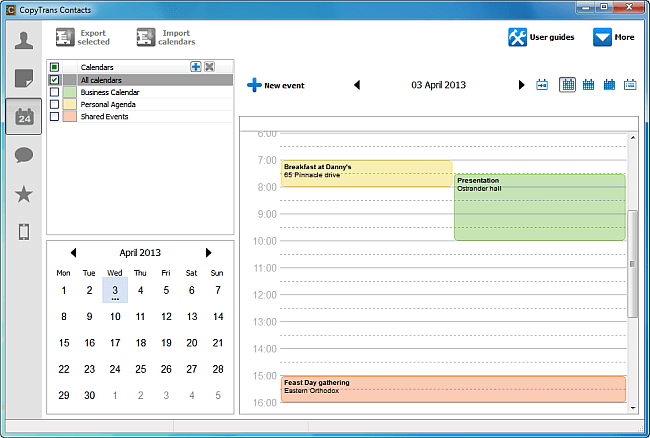
Task: Select April 24 in mini calendar
Action: (115, 369)
